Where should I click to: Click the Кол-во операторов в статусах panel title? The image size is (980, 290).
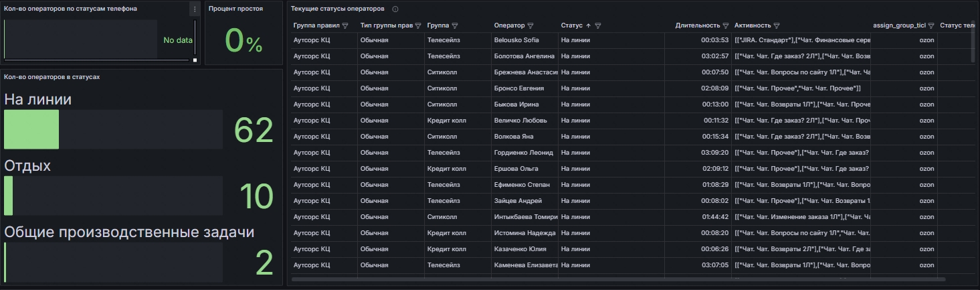(x=52, y=77)
